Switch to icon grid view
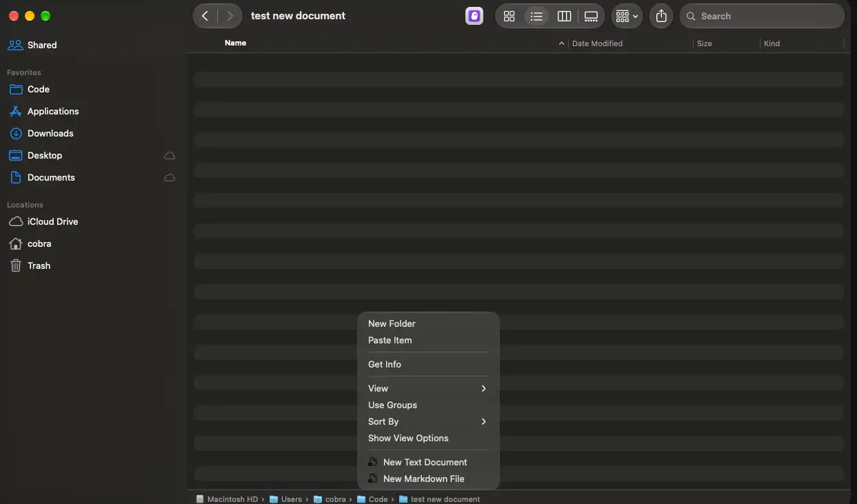 pyautogui.click(x=510, y=16)
